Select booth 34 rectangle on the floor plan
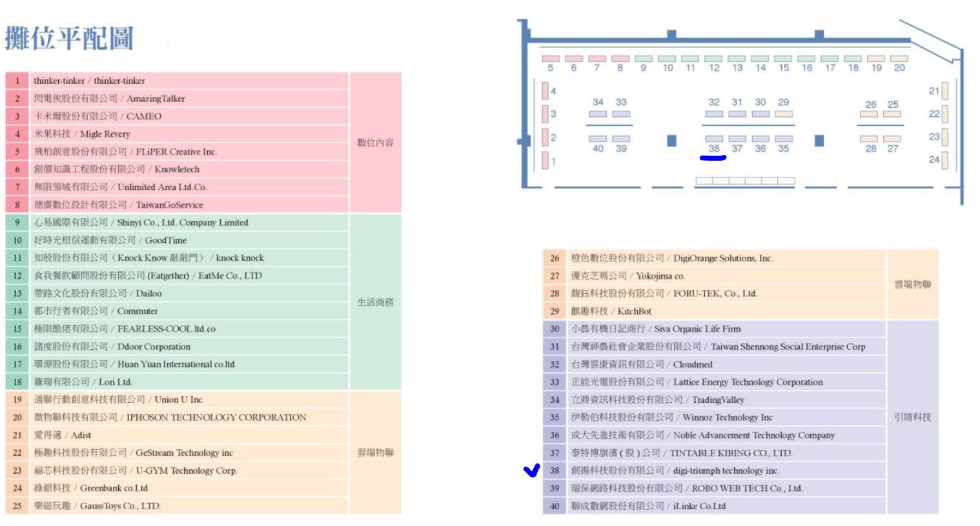This screenshot has width=980, height=526. 598,114
